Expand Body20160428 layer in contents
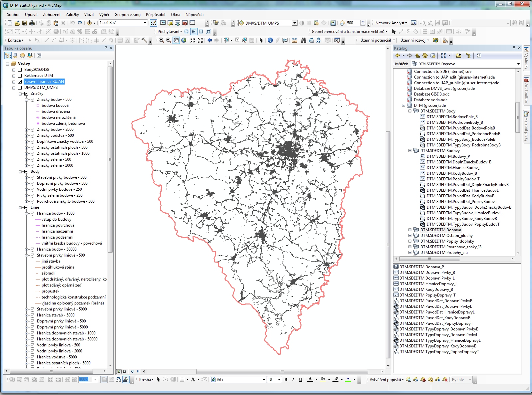Viewport: 532px width, 395px height. 14,70
